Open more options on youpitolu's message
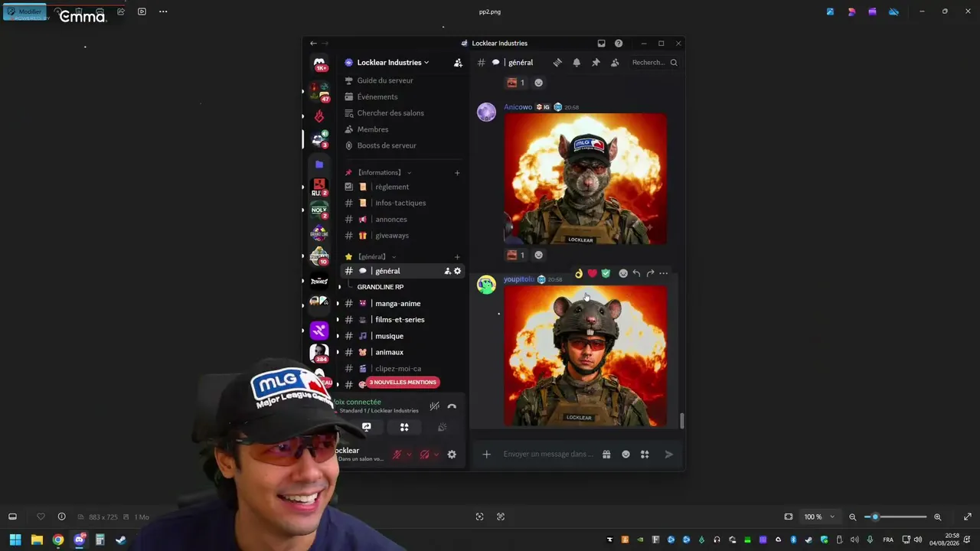 664,273
